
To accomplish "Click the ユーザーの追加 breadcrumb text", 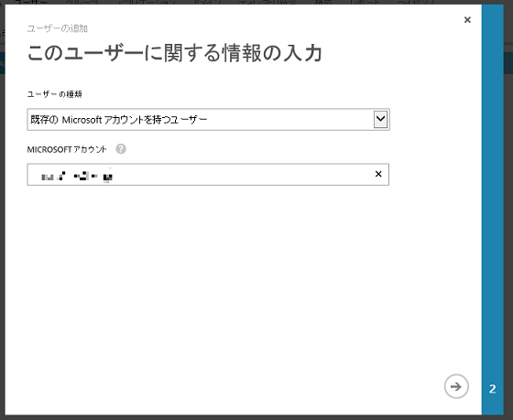I will pyautogui.click(x=57, y=28).
